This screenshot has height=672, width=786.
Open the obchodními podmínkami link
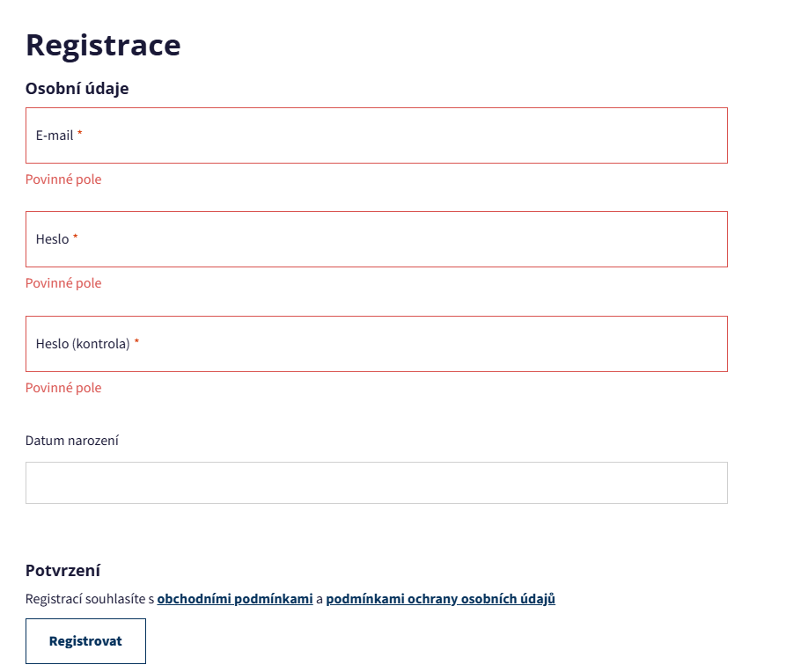point(235,599)
